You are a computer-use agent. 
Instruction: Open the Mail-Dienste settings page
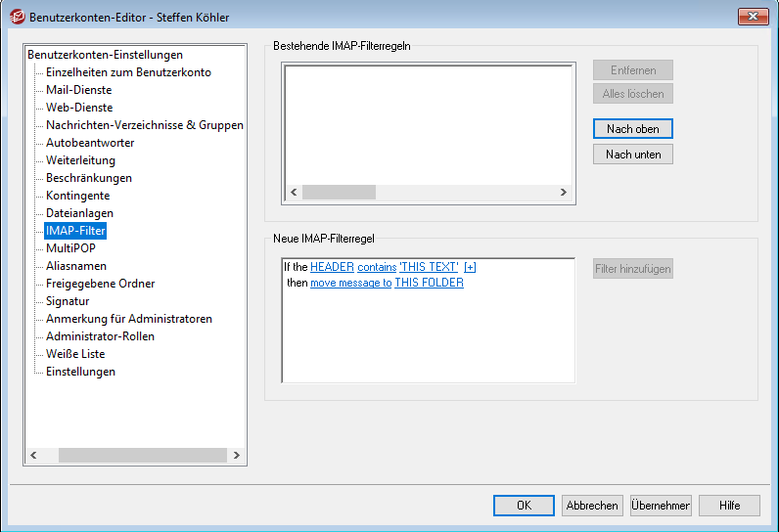pyautogui.click(x=78, y=90)
